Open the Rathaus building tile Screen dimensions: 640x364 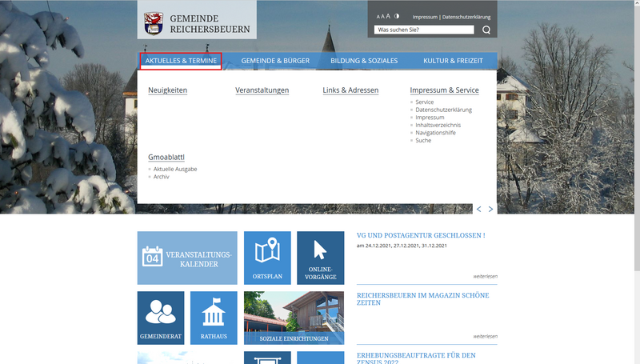tap(214, 318)
